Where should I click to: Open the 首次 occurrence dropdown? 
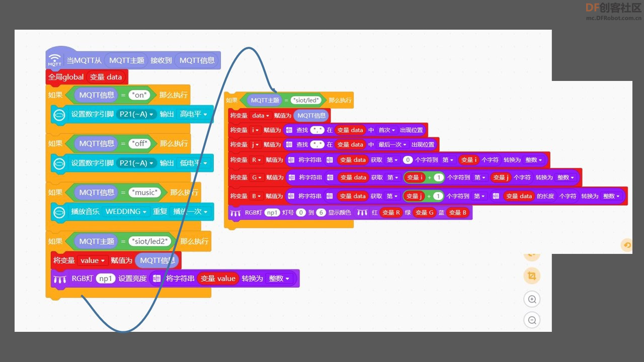tap(387, 130)
